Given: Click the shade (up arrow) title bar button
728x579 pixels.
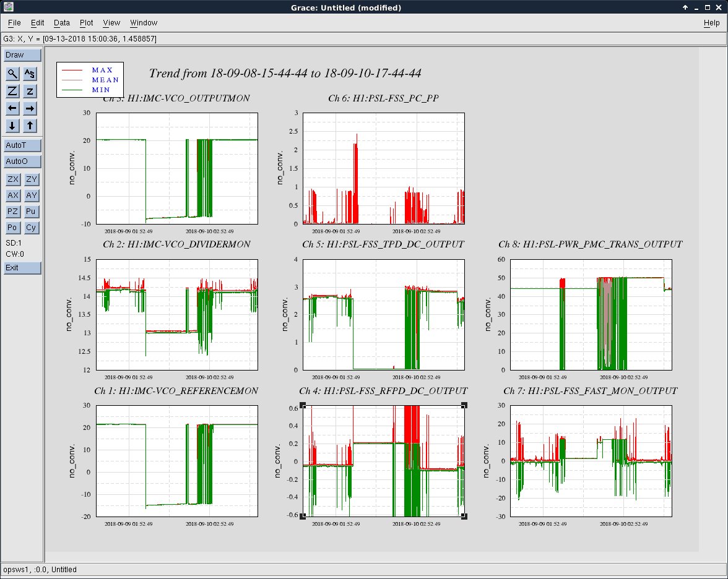Looking at the screenshot, I should [685, 7].
